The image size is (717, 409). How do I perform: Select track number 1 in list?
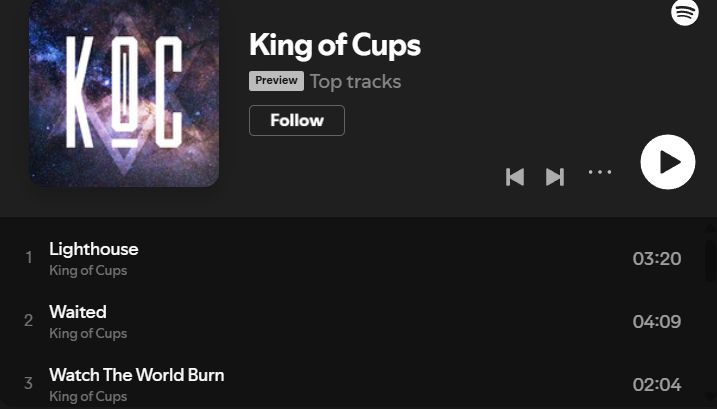point(29,258)
